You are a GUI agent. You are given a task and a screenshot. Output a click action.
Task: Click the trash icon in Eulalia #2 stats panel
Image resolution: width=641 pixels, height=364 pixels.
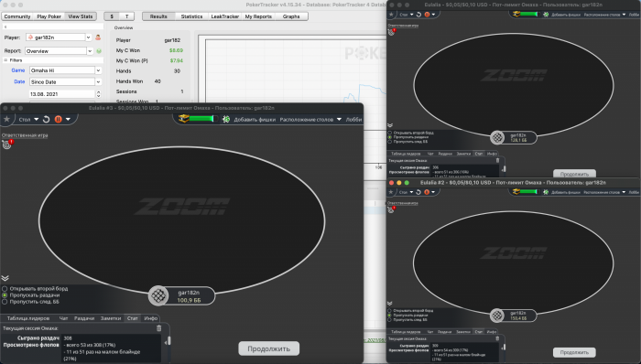pos(497,338)
